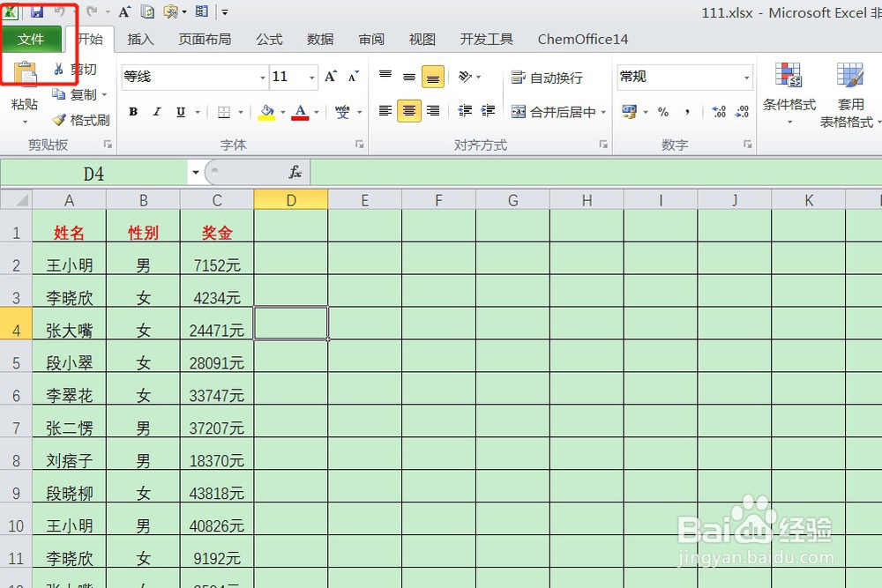Open the font size dropdown showing 11
This screenshot has width=882, height=588.
(311, 78)
